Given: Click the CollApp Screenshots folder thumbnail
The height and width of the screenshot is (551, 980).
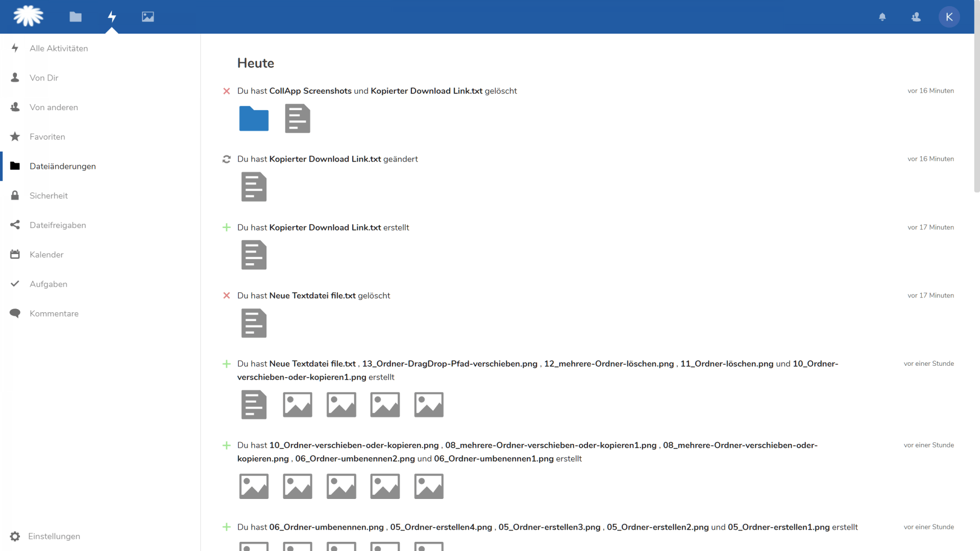Looking at the screenshot, I should (x=254, y=118).
